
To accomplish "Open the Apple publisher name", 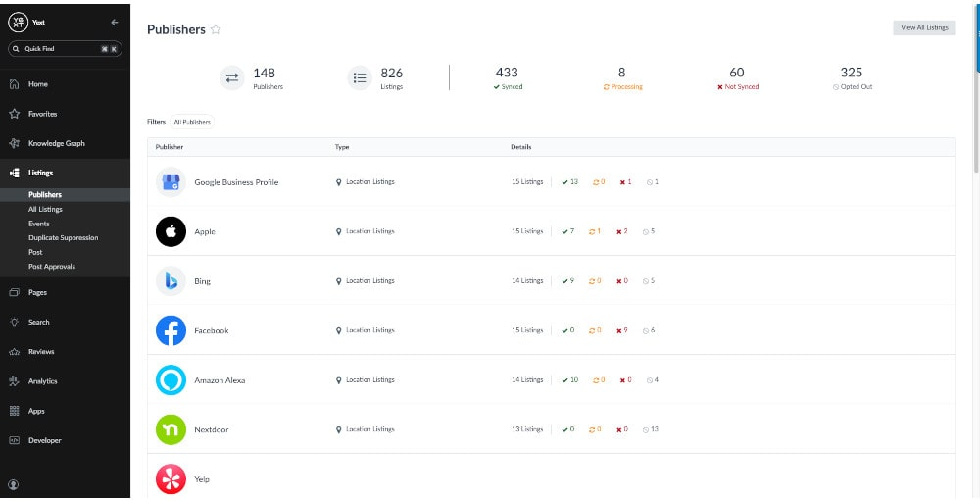I will tap(205, 232).
